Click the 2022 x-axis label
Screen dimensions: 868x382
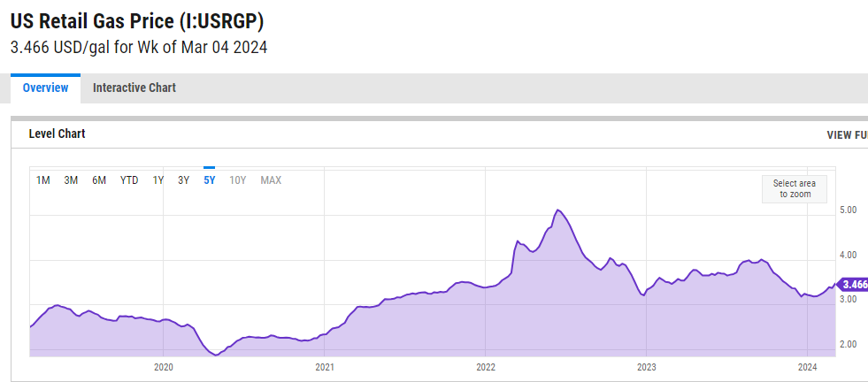point(486,366)
